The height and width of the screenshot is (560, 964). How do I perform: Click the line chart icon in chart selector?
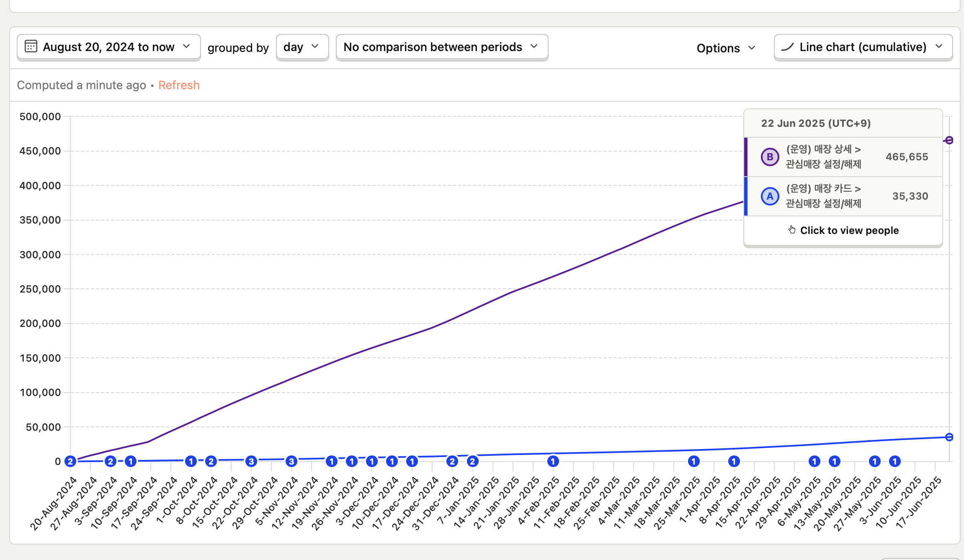(x=787, y=47)
